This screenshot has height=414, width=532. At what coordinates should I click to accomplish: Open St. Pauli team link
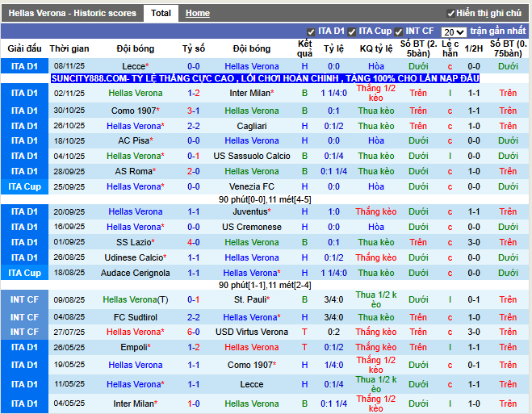[x=252, y=299]
